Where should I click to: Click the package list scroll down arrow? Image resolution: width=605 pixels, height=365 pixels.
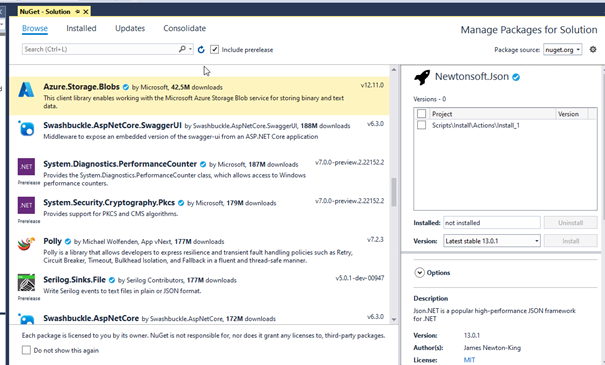click(x=394, y=319)
